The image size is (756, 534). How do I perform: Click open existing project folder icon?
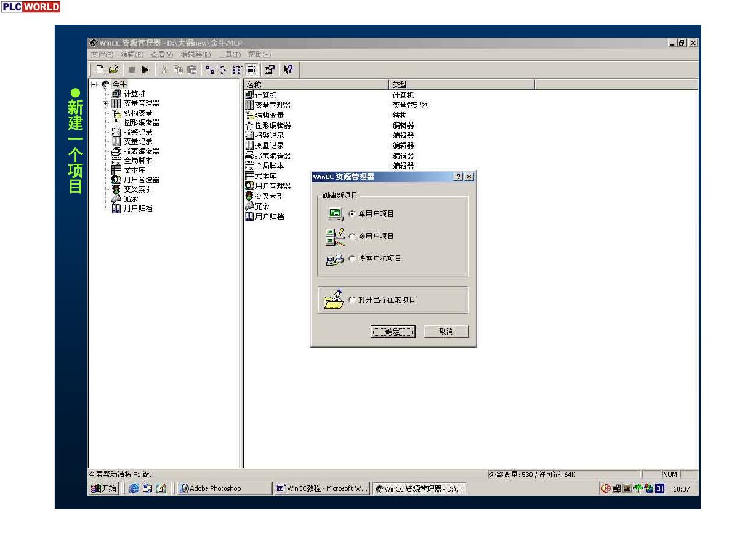pos(334,299)
